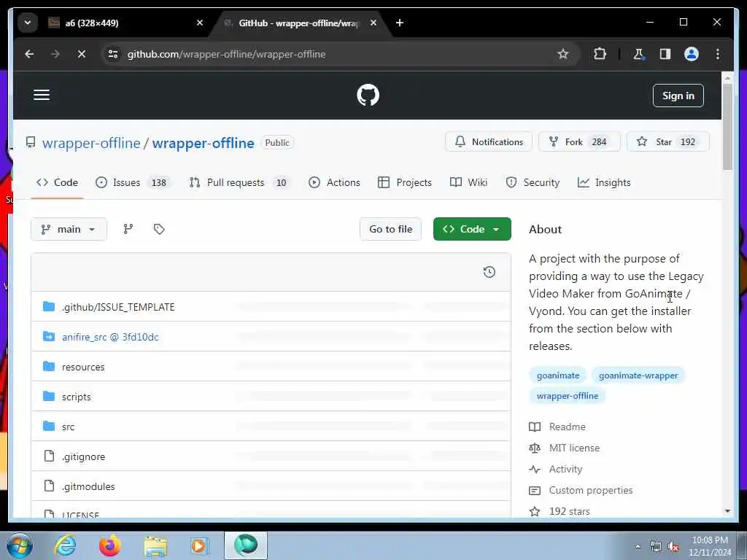Open the 192 stars link
Image resolution: width=747 pixels, height=560 pixels.
pyautogui.click(x=560, y=511)
